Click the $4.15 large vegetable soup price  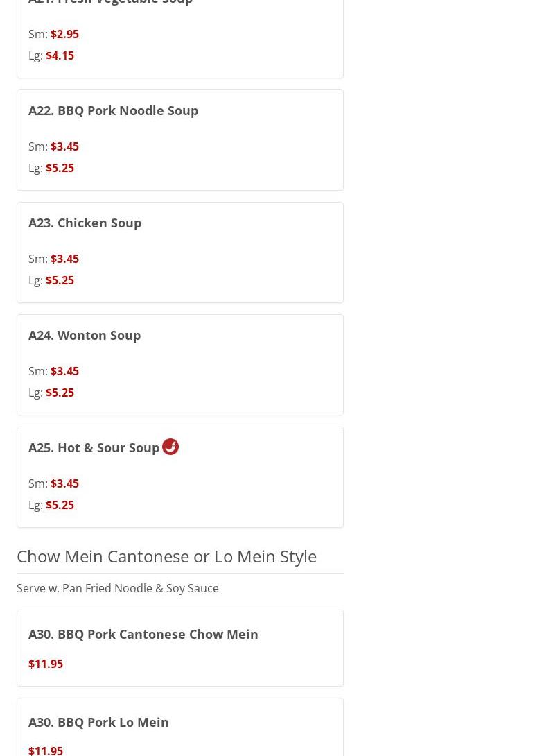(60, 55)
